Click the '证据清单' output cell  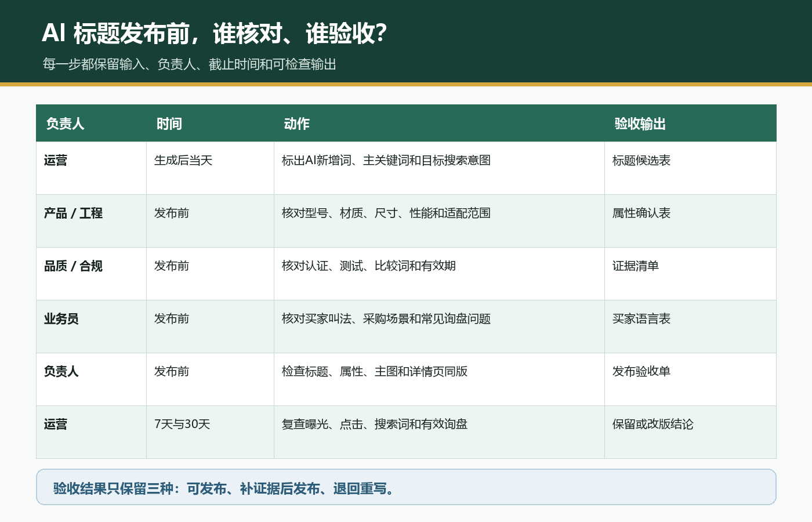coord(690,274)
